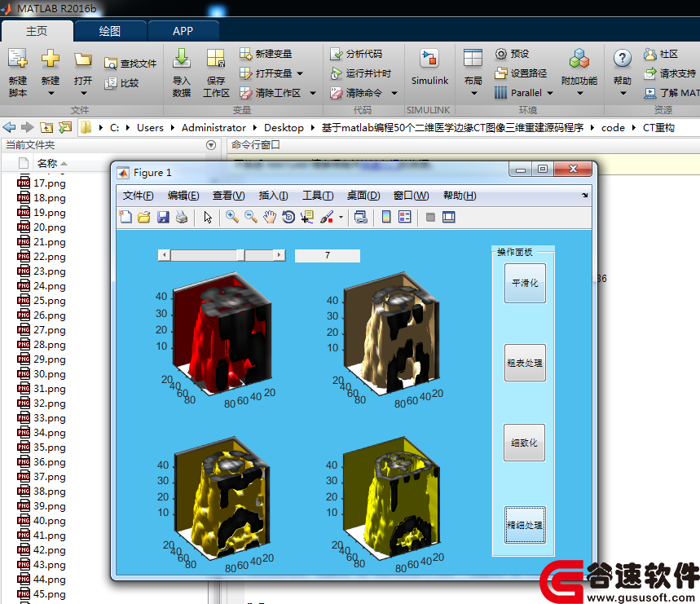Screen dimensions: 700x604
Task: Open Preferences (预设) gear
Action: [x=512, y=54]
